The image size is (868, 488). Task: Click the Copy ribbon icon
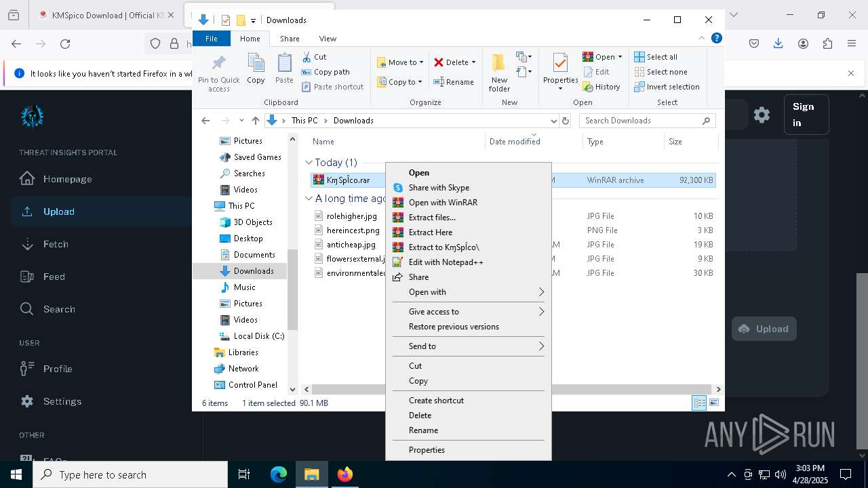tap(256, 68)
